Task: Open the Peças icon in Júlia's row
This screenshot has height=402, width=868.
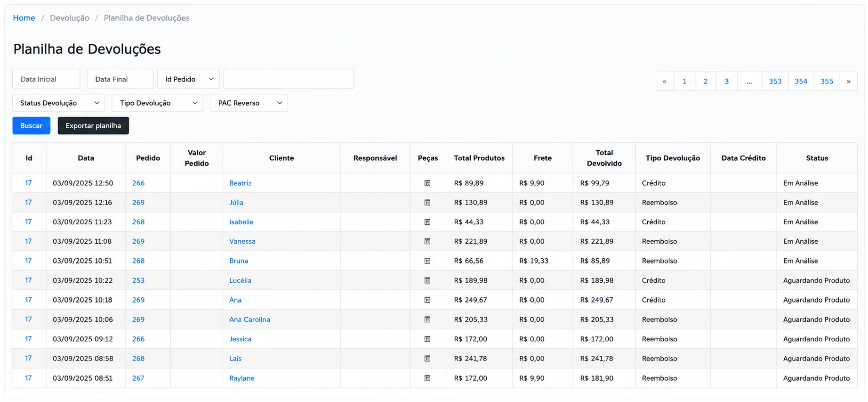Action: click(427, 203)
